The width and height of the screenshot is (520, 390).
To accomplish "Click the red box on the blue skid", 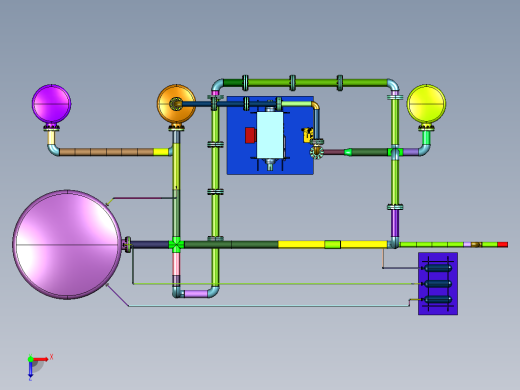I will [x=250, y=135].
